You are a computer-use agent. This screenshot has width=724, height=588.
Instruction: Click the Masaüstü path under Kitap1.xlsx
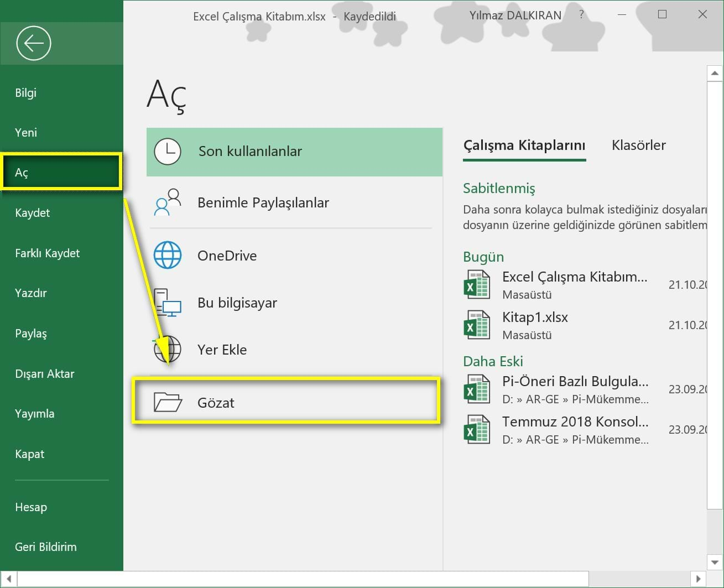527,335
